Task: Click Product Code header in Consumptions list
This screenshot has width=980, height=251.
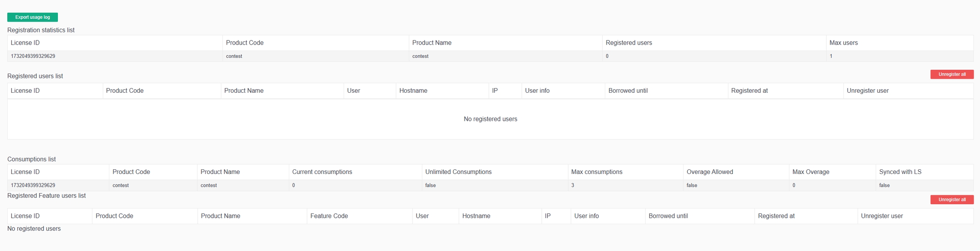Action: [x=131, y=172]
